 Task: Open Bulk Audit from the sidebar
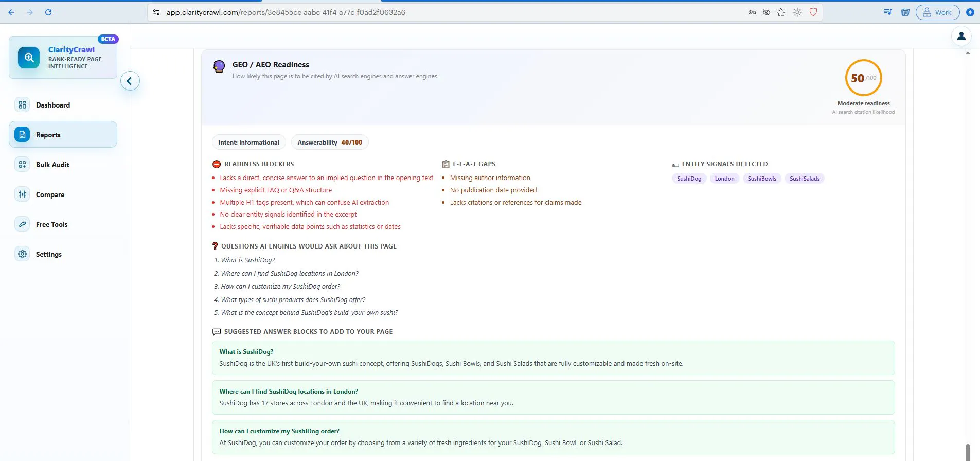[x=63, y=165]
